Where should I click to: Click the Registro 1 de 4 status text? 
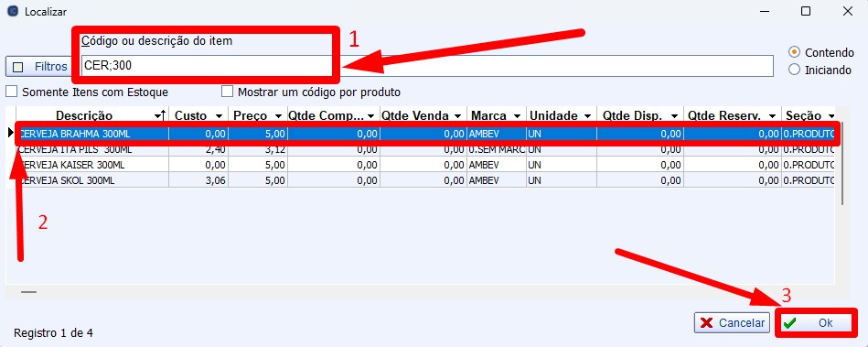53,333
